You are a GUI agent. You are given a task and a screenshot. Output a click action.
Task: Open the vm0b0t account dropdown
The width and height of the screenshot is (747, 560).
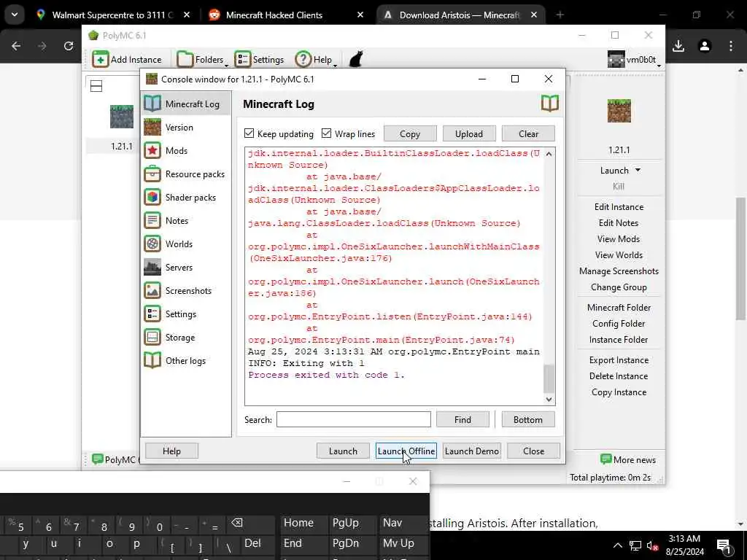click(635, 60)
